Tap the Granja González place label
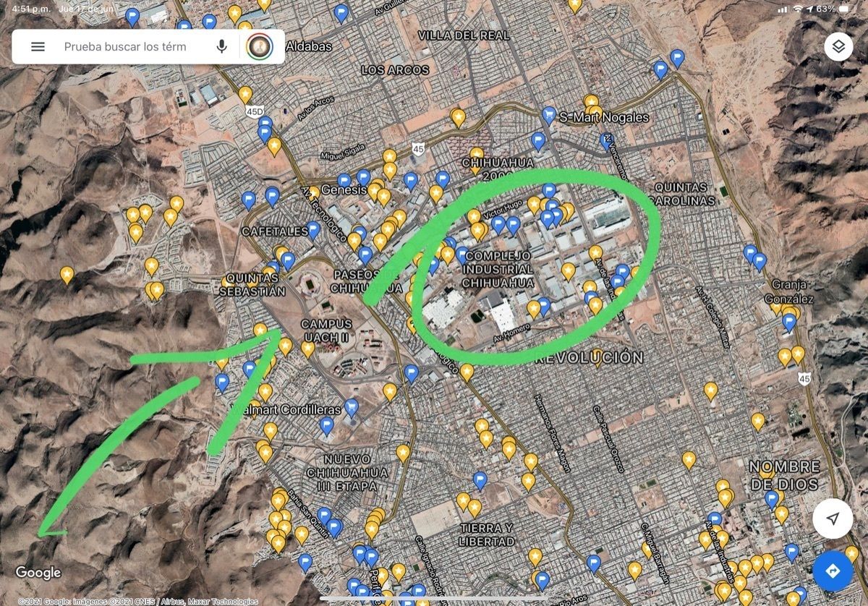The height and width of the screenshot is (606, 868). (x=793, y=291)
